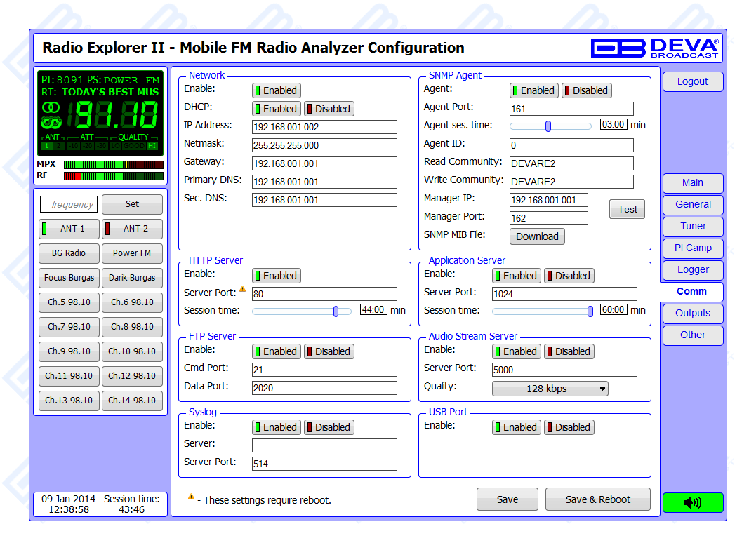This screenshot has width=756, height=550.
Task: Adjust the Agent session time slider
Action: (548, 126)
